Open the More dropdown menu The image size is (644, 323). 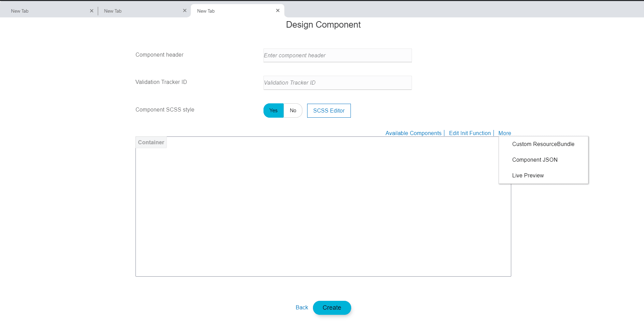tap(505, 133)
